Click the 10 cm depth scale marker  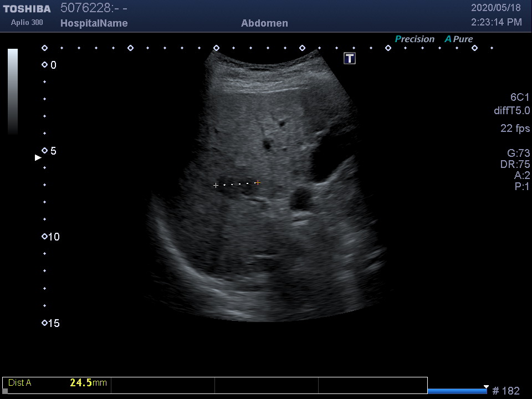coord(44,237)
